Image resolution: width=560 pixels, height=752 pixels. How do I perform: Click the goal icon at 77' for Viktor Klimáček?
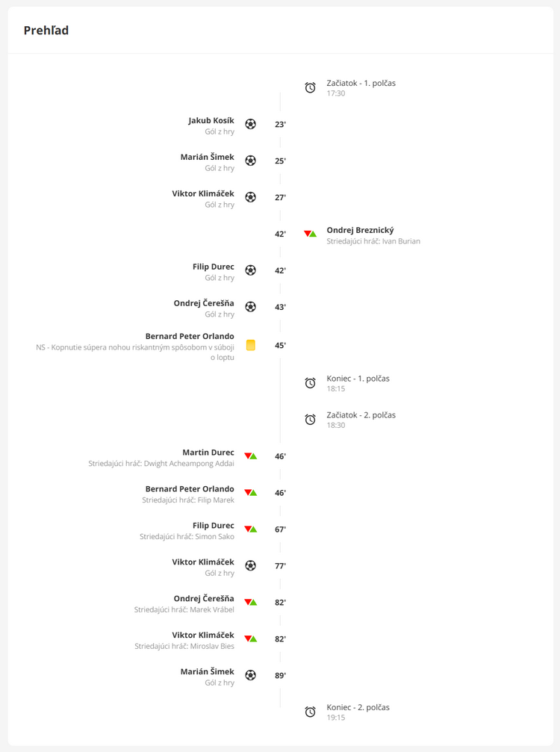tap(250, 566)
